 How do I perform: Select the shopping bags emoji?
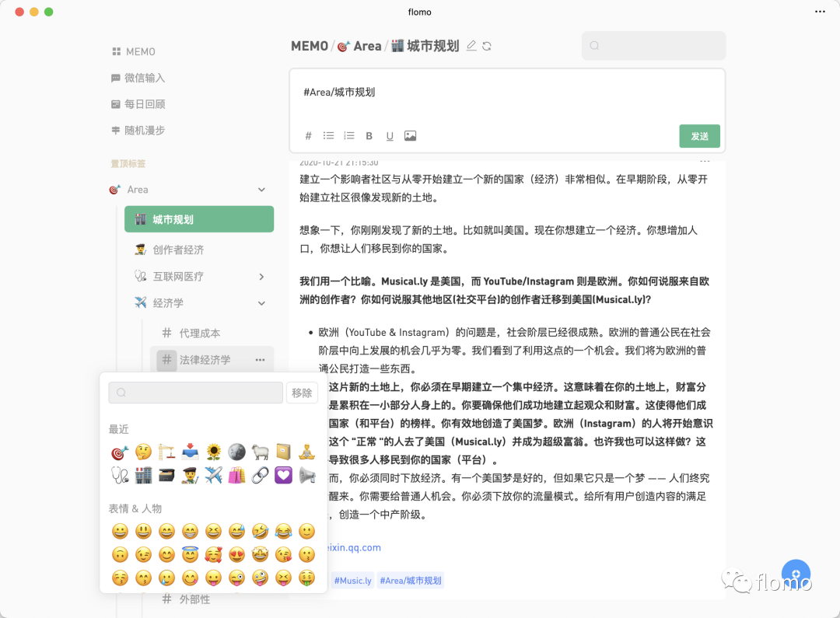point(236,476)
